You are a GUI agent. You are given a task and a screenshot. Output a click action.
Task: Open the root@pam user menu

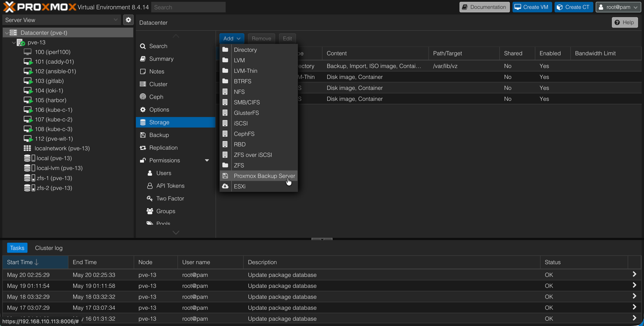(x=618, y=7)
